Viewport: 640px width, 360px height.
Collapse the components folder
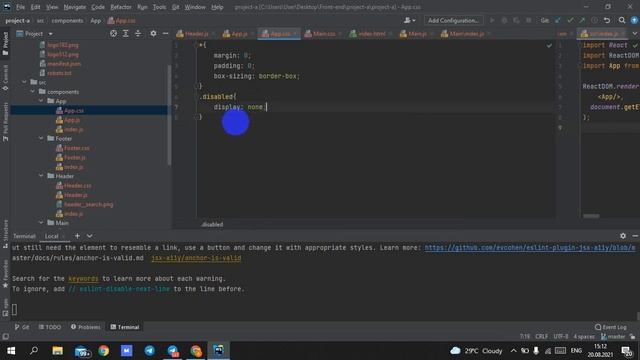[x=33, y=91]
